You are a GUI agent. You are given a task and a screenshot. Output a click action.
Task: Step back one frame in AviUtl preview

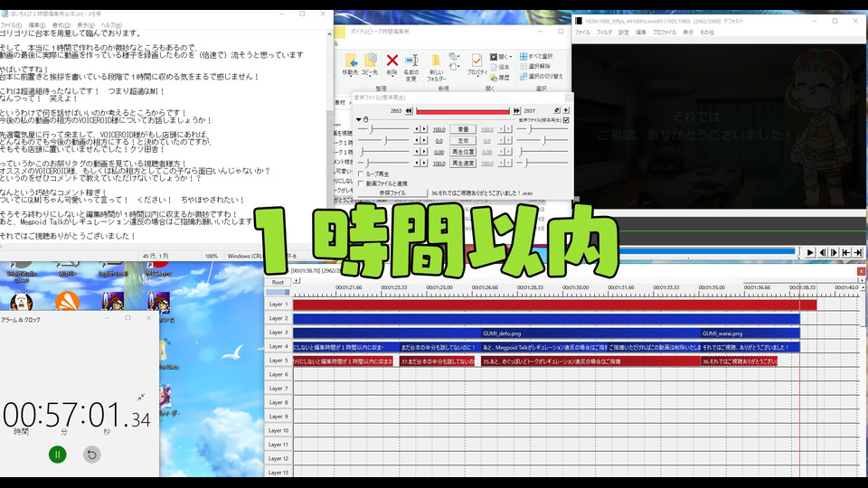822,252
